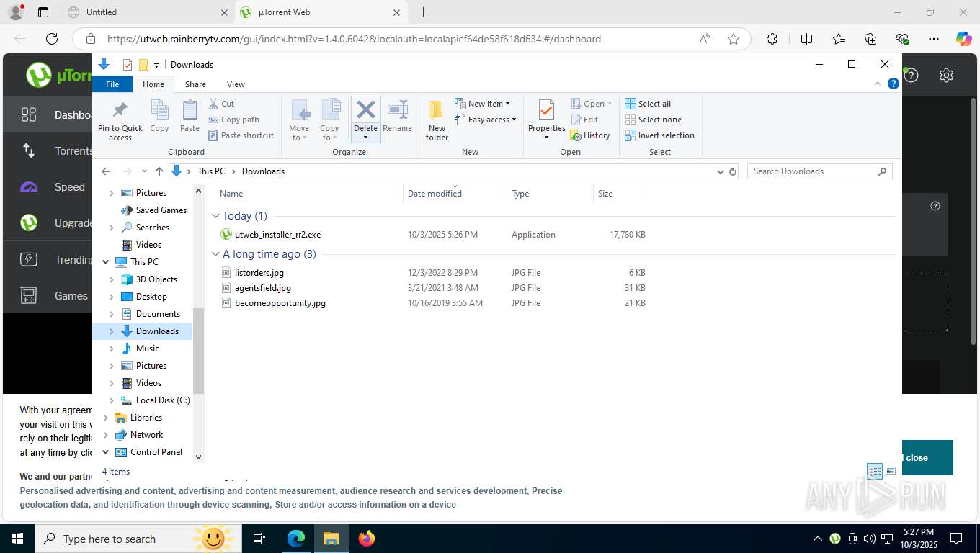Click the Search Downloads field

point(819,171)
